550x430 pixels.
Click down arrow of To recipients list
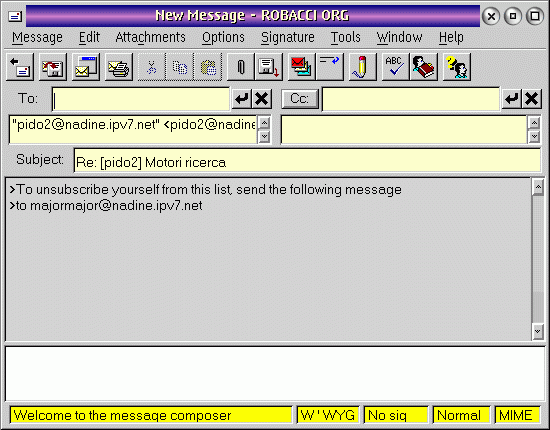[x=264, y=136]
